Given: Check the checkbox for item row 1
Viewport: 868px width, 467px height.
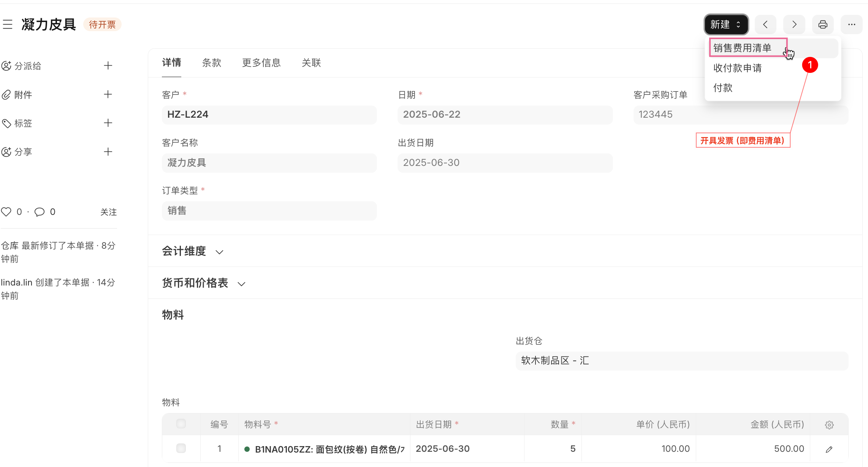Looking at the screenshot, I should [181, 448].
